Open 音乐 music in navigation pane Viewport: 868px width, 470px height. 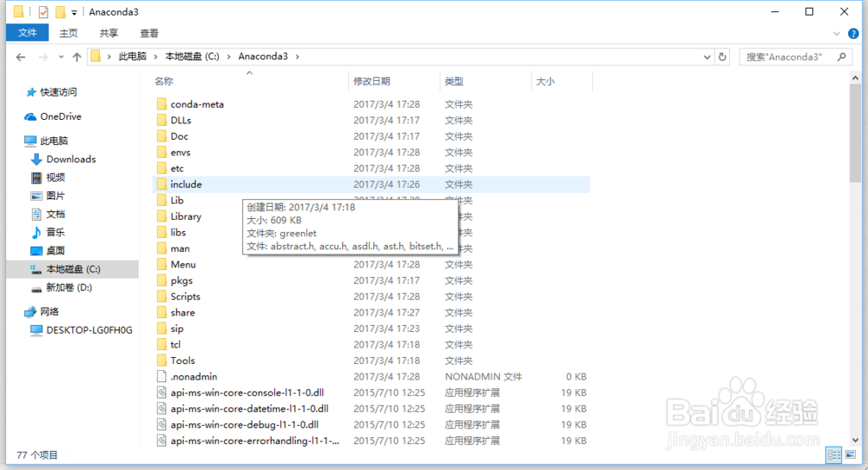[x=48, y=232]
